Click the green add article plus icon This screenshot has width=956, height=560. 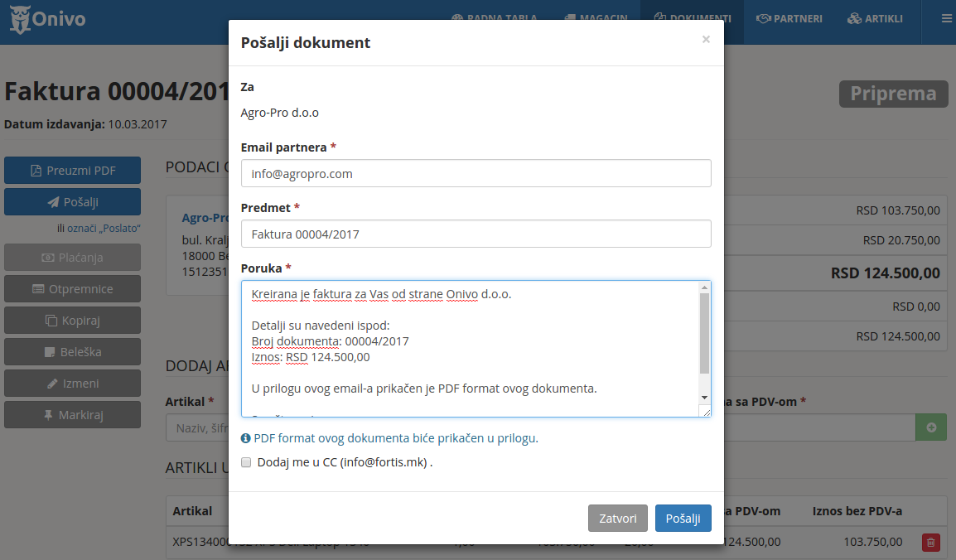[931, 427]
